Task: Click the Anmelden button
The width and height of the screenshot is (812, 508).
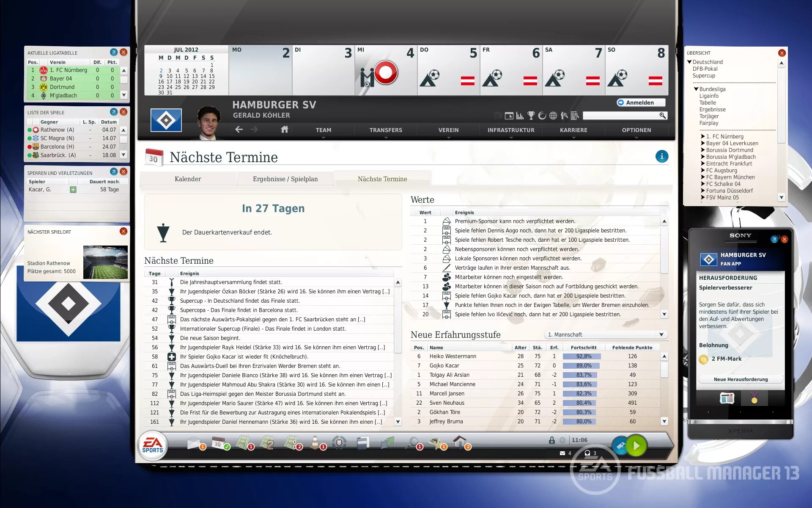Action: coord(640,102)
